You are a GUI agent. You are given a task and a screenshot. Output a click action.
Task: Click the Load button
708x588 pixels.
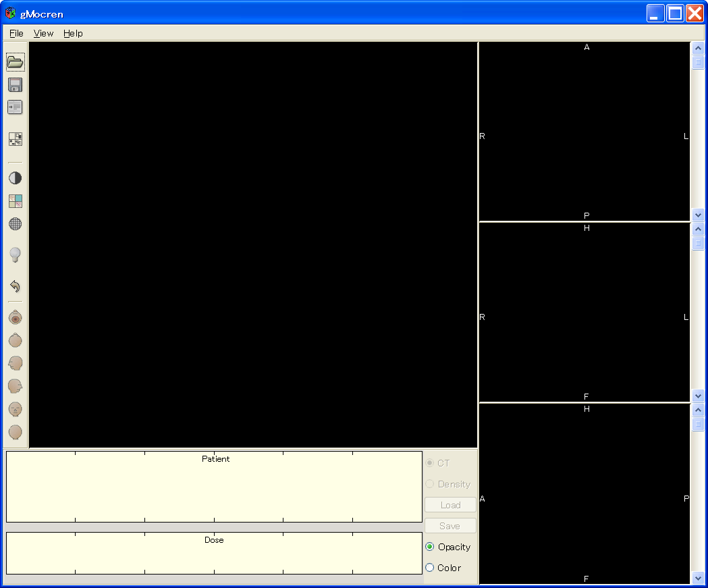(450, 505)
